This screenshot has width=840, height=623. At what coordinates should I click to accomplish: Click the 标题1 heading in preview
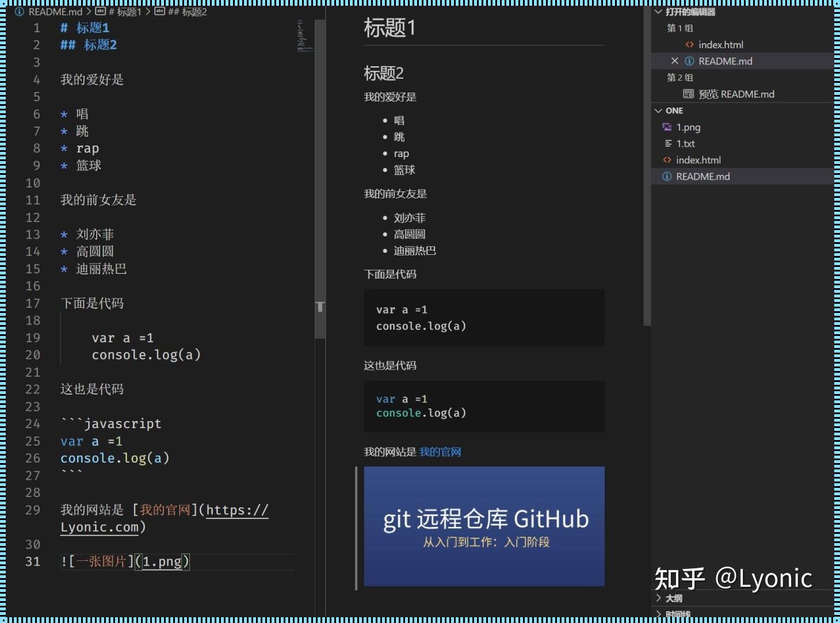coord(390,28)
